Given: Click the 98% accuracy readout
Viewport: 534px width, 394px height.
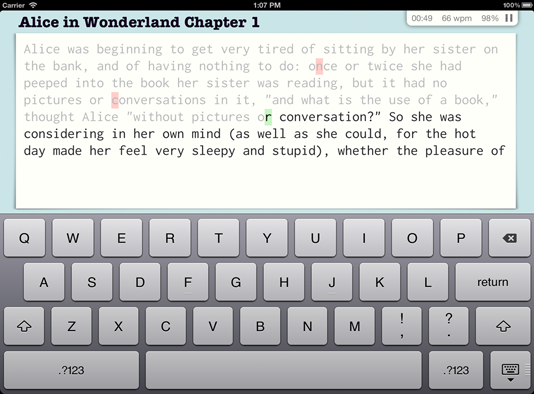Looking at the screenshot, I should point(490,18).
